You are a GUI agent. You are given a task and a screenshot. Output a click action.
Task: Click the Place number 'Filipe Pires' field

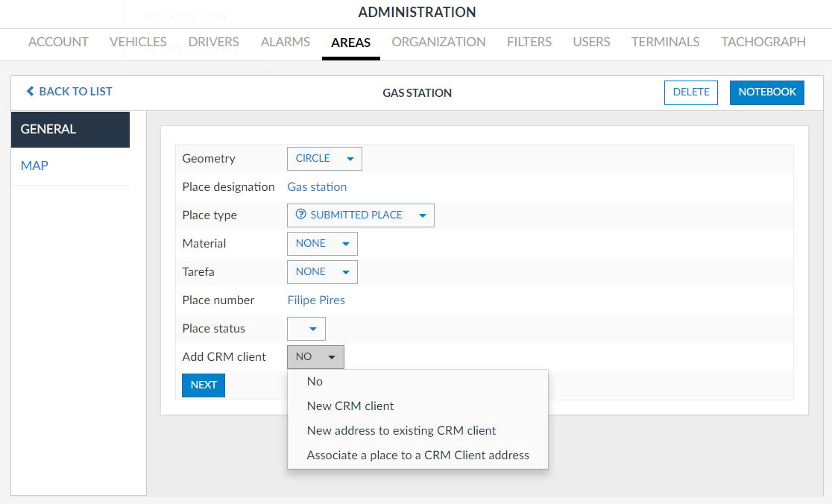coord(316,300)
